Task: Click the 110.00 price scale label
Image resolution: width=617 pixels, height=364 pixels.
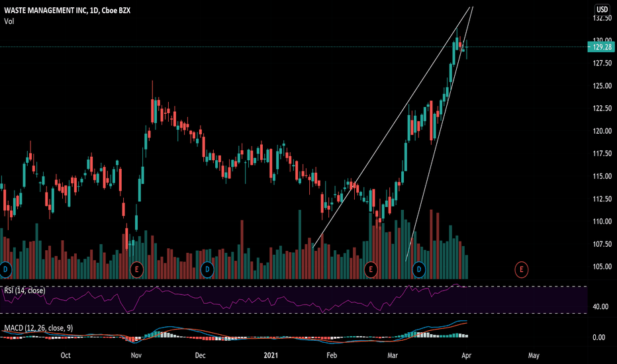Action: coord(602,222)
